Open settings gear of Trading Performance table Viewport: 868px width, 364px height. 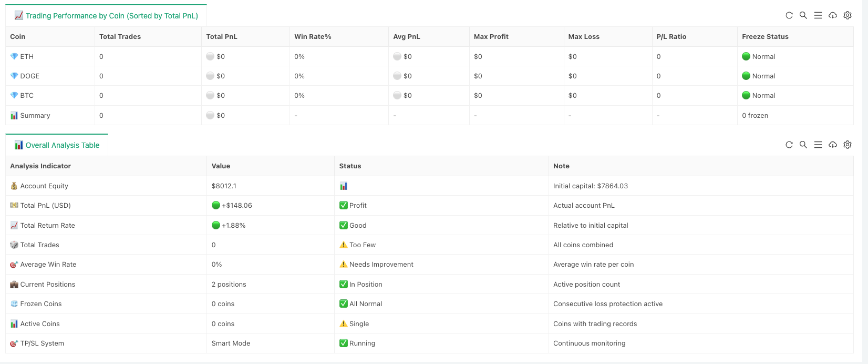click(848, 15)
